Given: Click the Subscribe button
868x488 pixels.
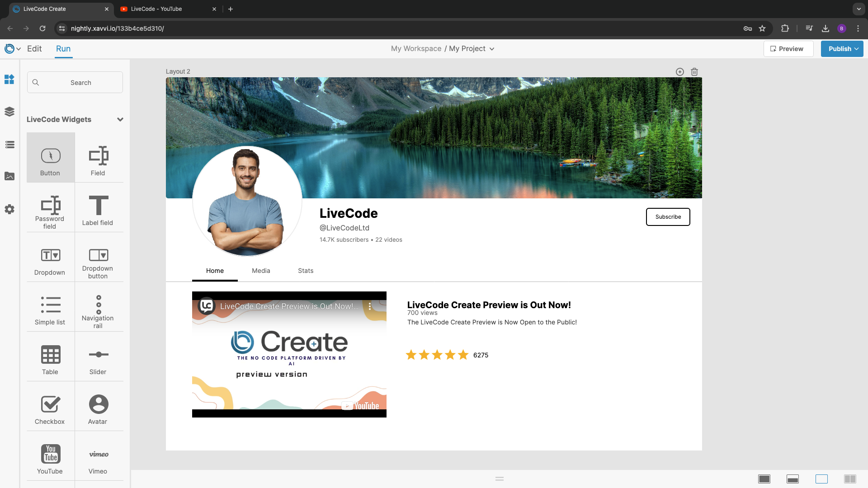Looking at the screenshot, I should 668,217.
